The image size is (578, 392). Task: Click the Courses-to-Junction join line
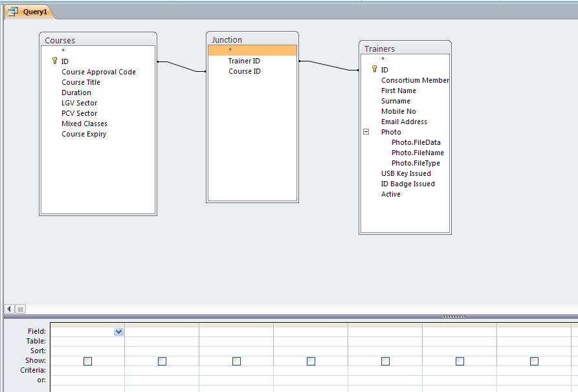click(x=182, y=67)
